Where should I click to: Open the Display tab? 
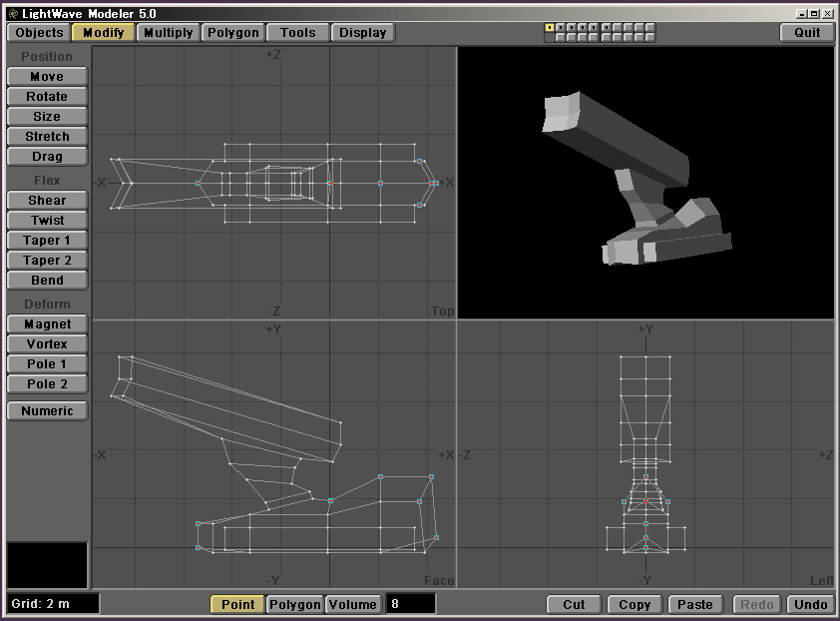[362, 32]
